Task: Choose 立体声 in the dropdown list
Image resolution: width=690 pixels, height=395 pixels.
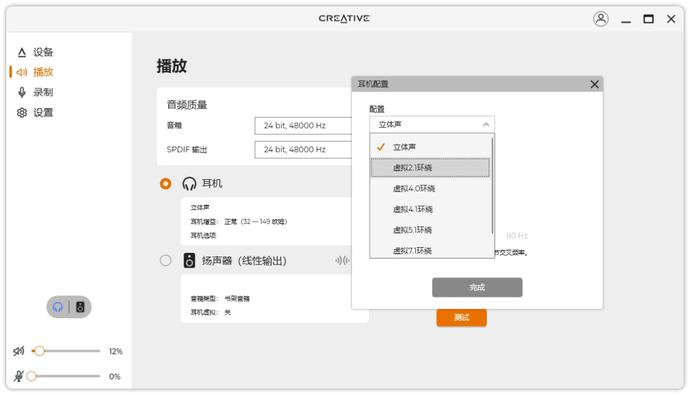Action: pos(430,147)
